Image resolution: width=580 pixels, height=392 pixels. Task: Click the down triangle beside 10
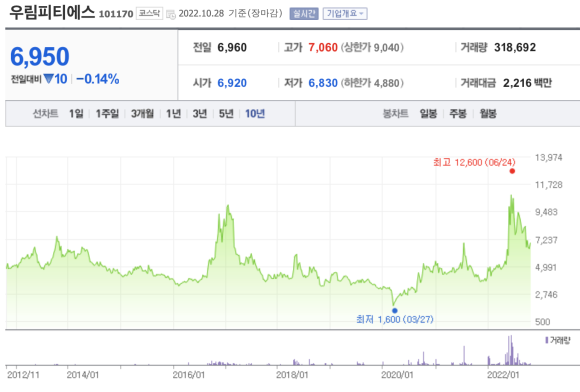pos(48,78)
